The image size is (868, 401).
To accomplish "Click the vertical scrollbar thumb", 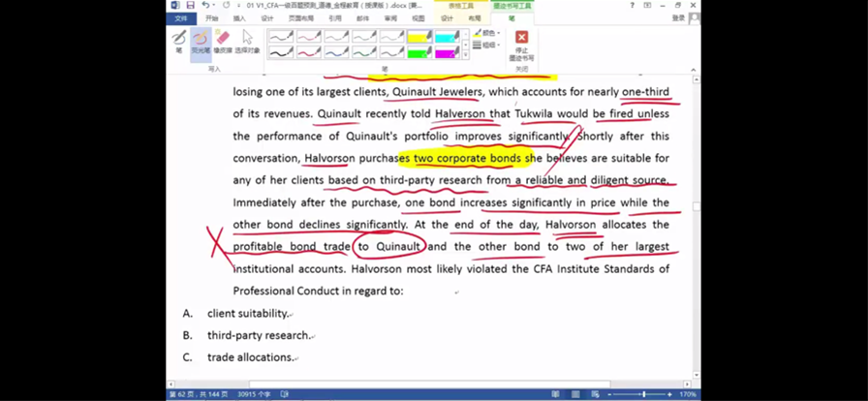I will tap(696, 206).
